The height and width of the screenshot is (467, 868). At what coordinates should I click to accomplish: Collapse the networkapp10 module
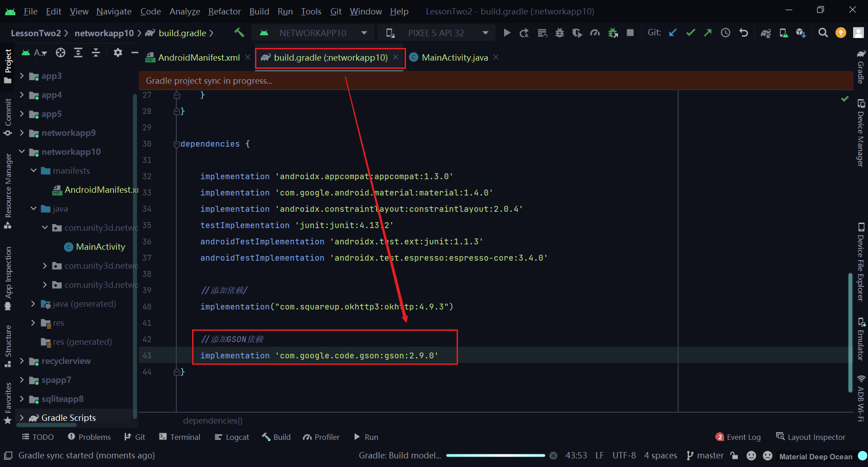tap(22, 152)
